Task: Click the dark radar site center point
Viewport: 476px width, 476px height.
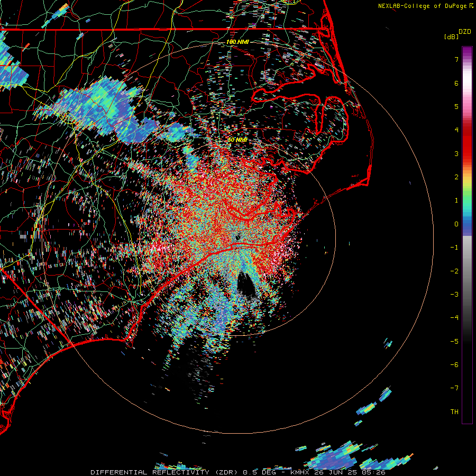Action: click(237, 237)
